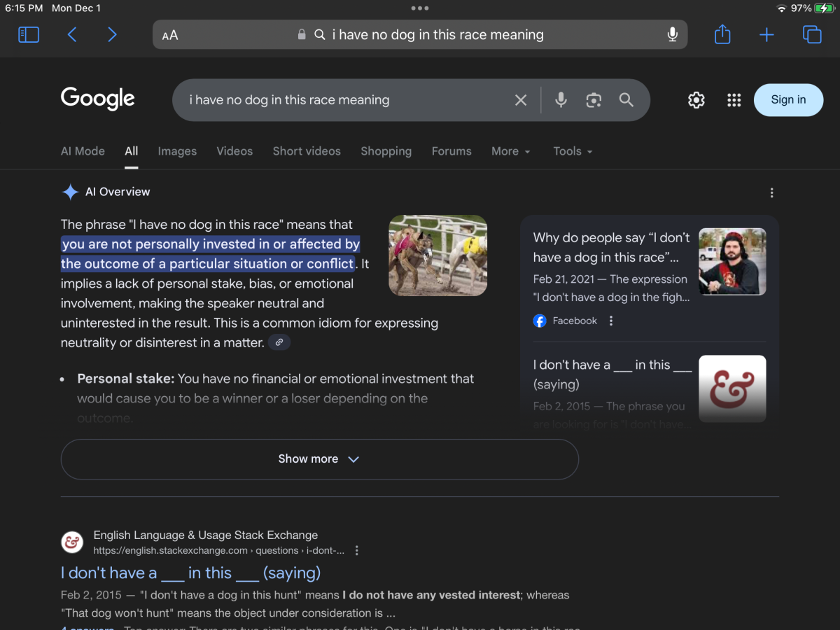Expand AI Overview with Show more
The image size is (840, 630).
(319, 459)
